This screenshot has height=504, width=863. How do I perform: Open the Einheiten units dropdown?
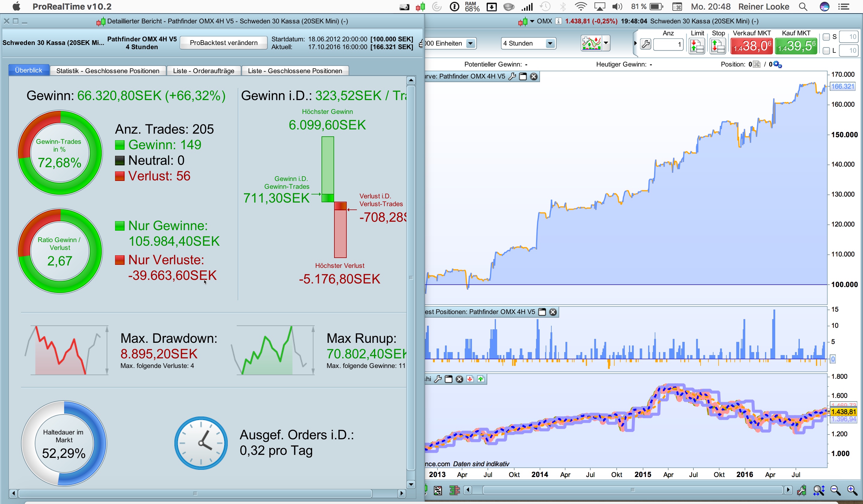(x=470, y=43)
